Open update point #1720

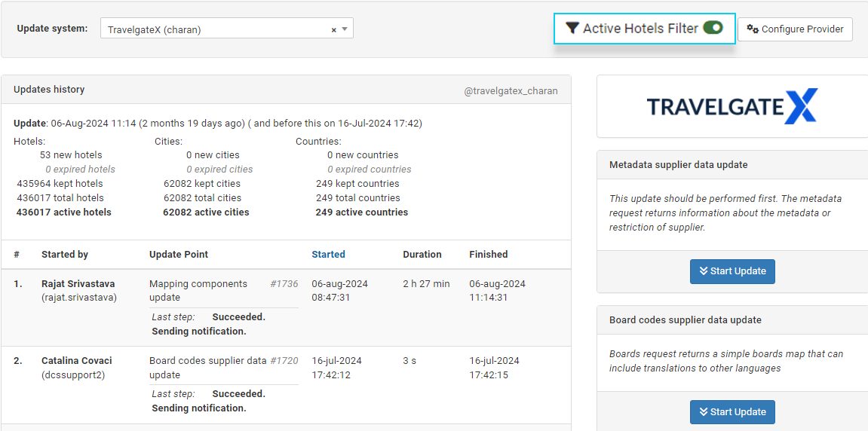284,361
